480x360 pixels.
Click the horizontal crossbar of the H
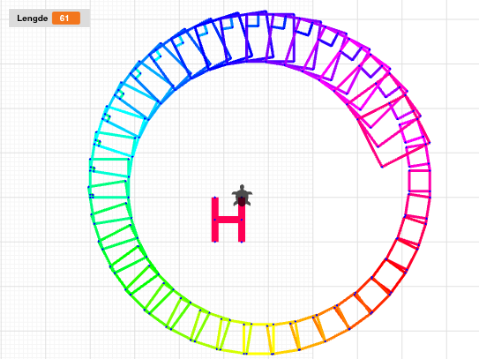[x=228, y=220]
